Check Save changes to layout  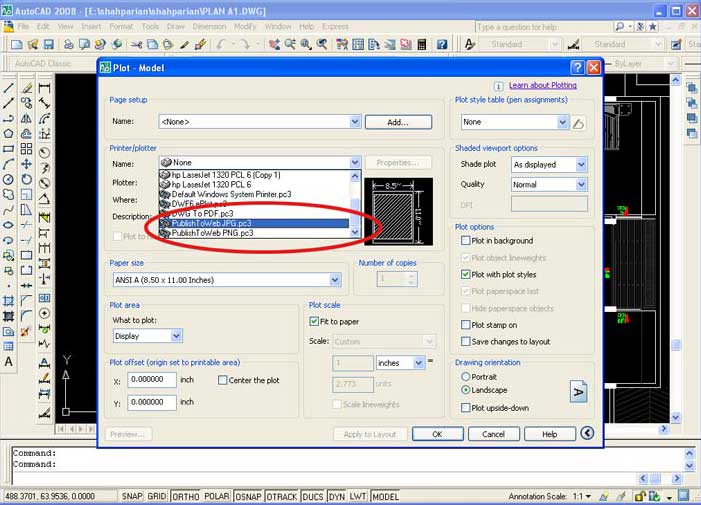[x=465, y=341]
